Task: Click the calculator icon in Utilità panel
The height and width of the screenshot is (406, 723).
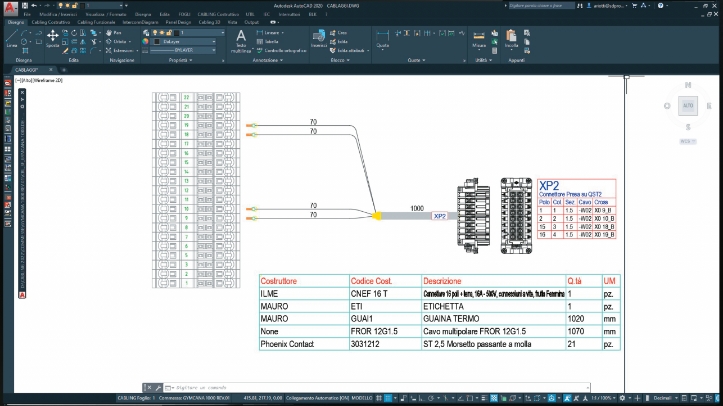Action: click(494, 50)
